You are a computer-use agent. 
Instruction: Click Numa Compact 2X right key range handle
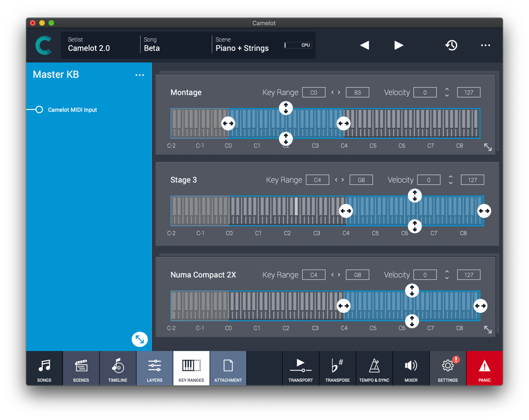(x=481, y=306)
